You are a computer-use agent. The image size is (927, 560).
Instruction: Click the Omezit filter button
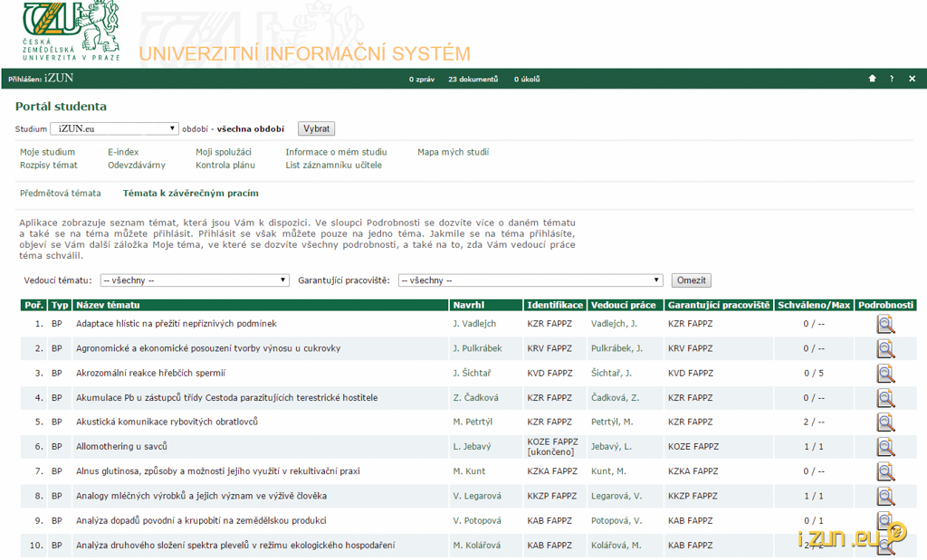(x=692, y=280)
